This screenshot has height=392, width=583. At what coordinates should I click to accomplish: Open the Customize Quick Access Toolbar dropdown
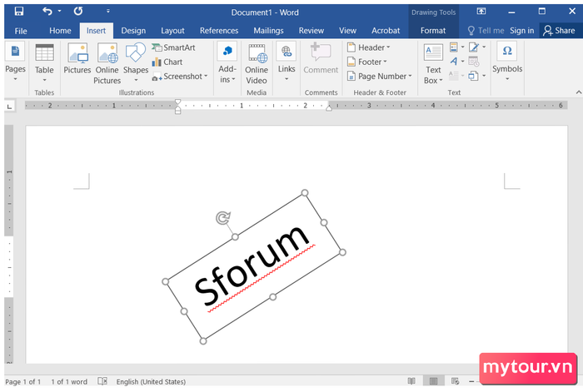(107, 11)
